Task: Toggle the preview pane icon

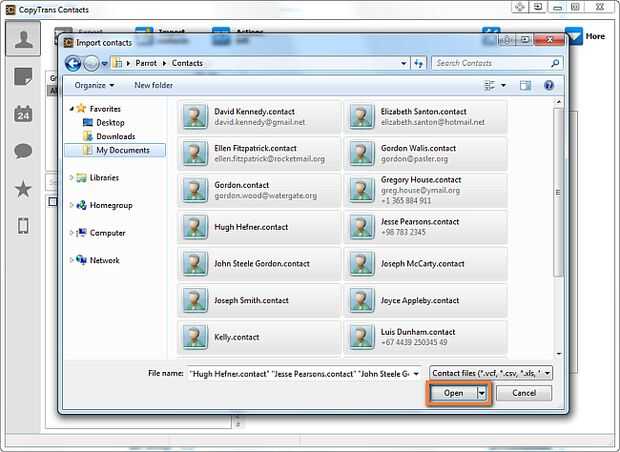Action: click(x=525, y=85)
